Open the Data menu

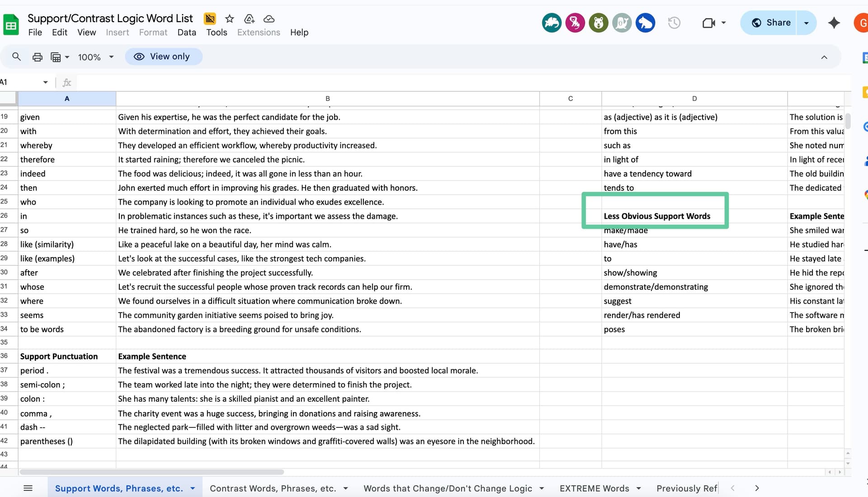pyautogui.click(x=187, y=33)
